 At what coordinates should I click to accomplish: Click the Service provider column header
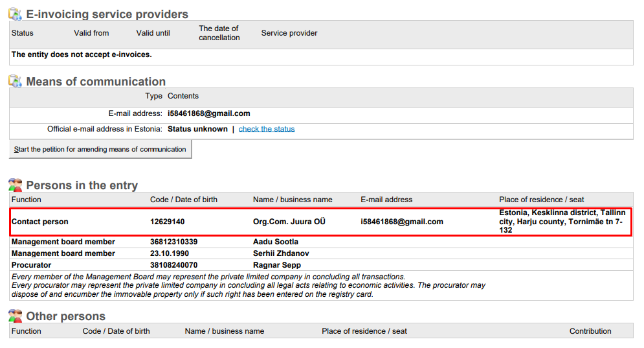[289, 33]
